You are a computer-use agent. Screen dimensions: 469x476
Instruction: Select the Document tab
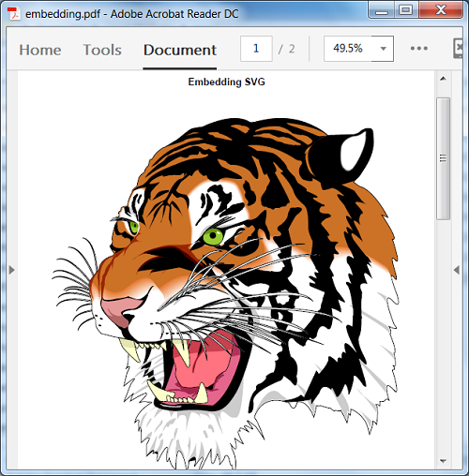click(180, 50)
